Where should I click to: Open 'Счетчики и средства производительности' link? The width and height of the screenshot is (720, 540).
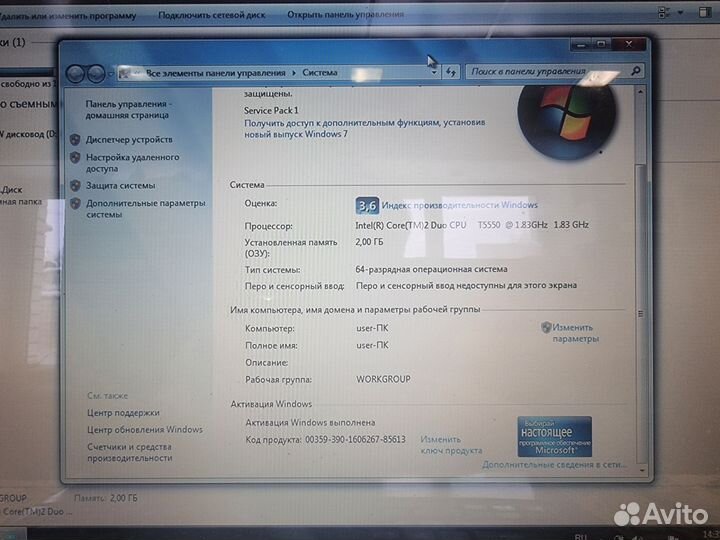point(129,452)
